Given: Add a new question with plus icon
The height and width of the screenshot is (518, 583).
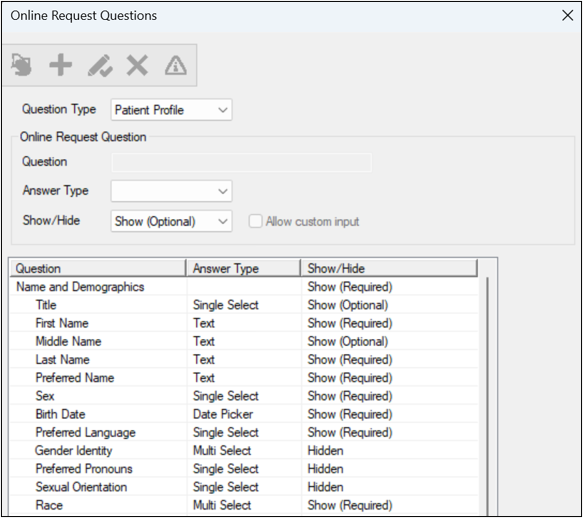Looking at the screenshot, I should click(61, 65).
